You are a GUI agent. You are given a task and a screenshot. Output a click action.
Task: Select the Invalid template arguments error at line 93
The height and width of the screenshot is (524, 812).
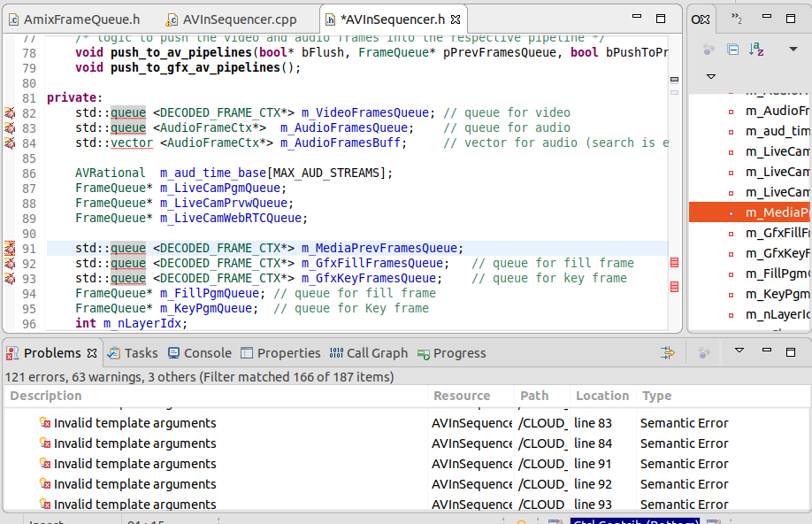click(x=408, y=504)
